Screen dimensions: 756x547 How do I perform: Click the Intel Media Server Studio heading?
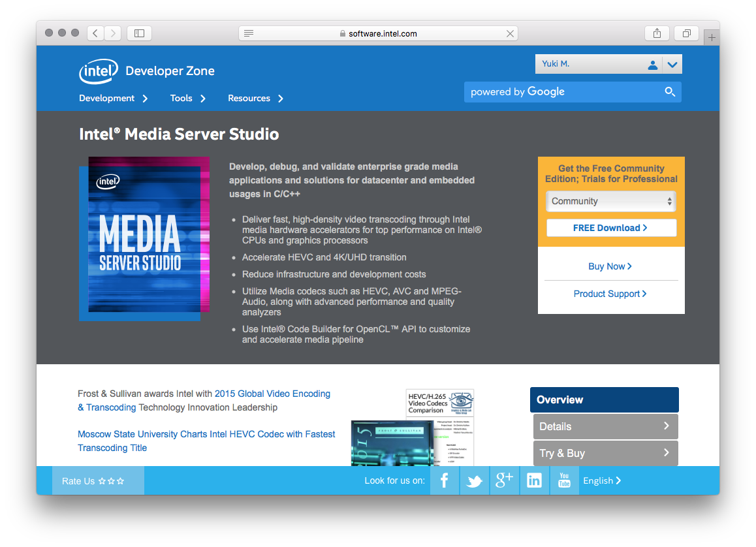click(179, 134)
